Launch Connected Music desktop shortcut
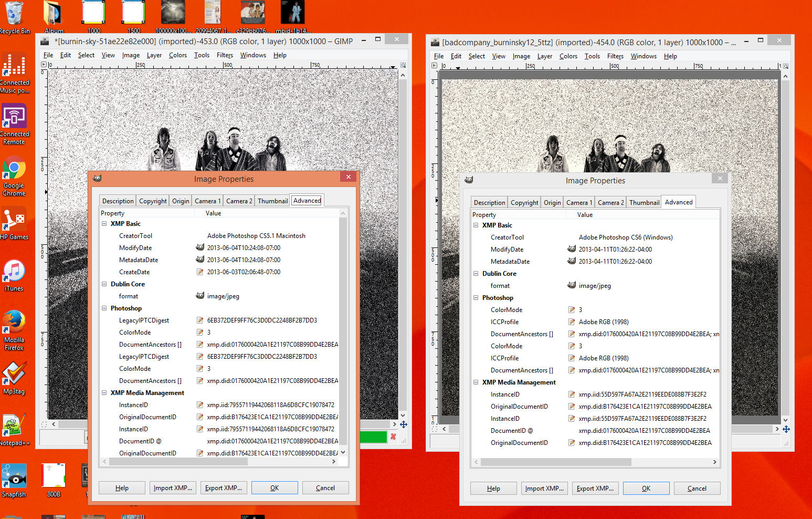 click(x=14, y=72)
